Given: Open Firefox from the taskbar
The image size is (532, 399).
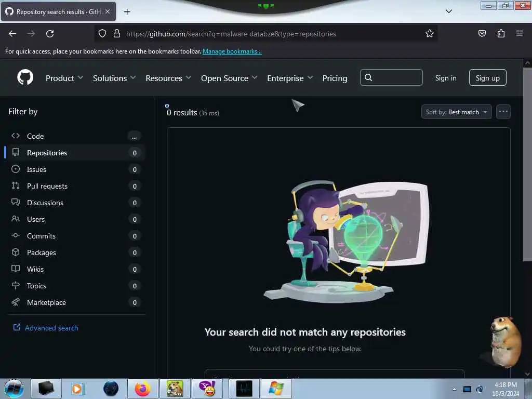Looking at the screenshot, I should tap(143, 389).
